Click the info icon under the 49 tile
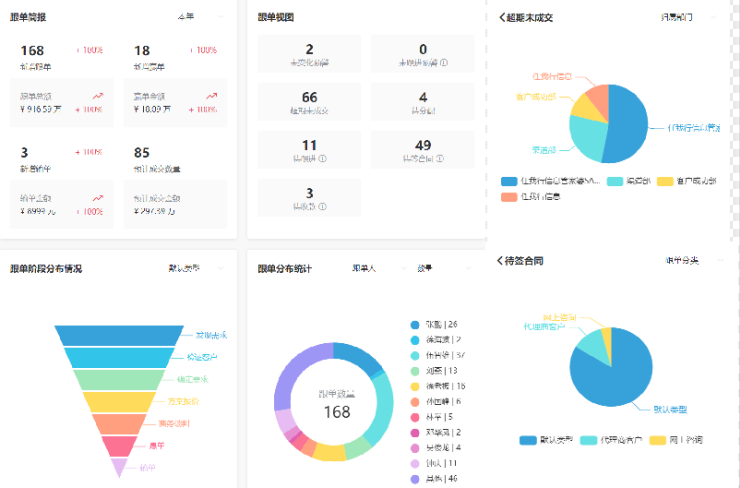 pyautogui.click(x=444, y=159)
